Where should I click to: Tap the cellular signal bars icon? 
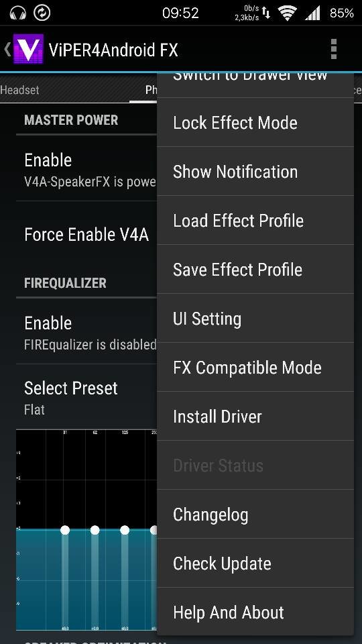coord(313,13)
